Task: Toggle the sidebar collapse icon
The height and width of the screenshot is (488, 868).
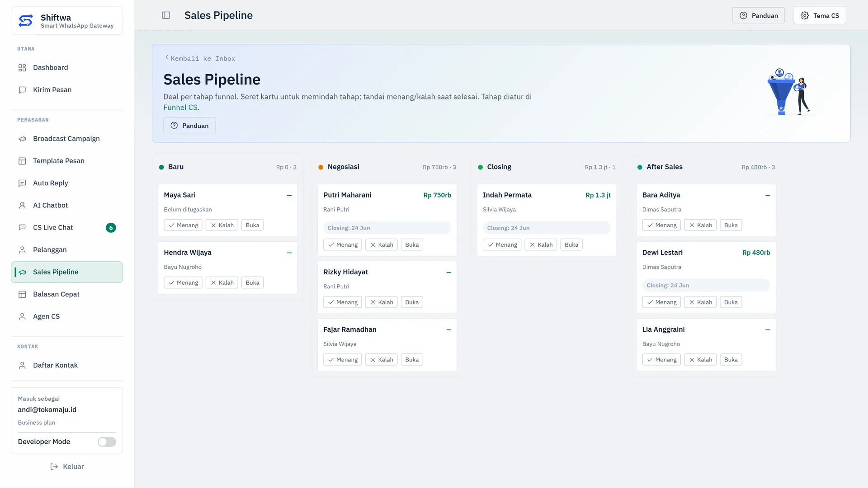Action: (x=166, y=15)
